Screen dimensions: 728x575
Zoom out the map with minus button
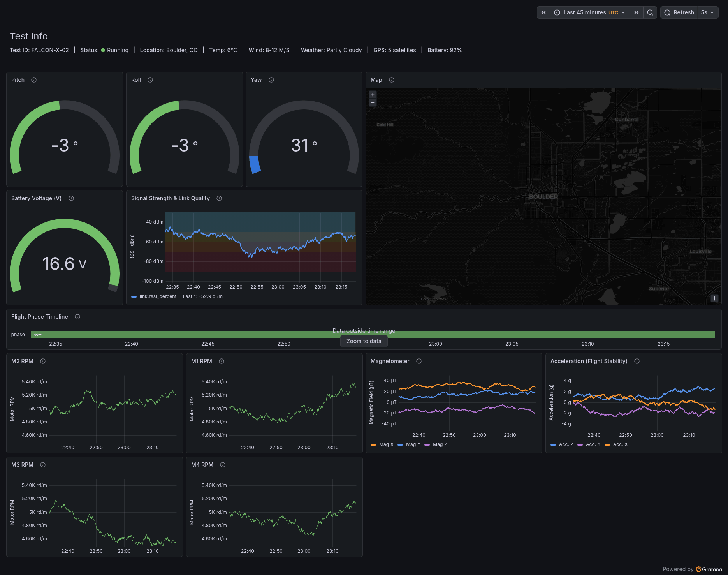pos(373,103)
